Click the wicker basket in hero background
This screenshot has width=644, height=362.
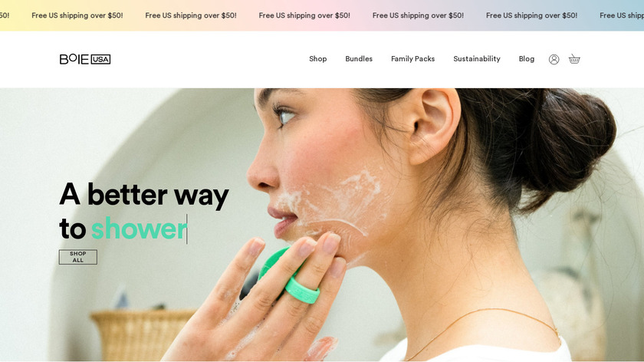[x=140, y=335]
